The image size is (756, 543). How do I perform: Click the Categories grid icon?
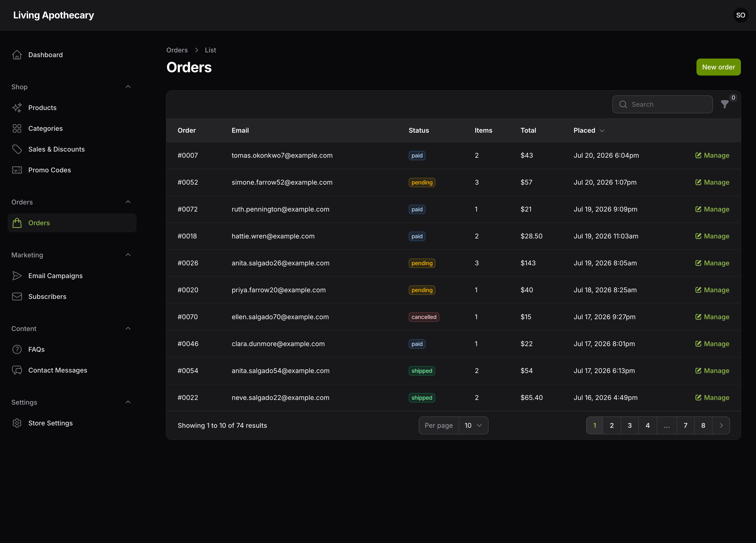coord(17,128)
